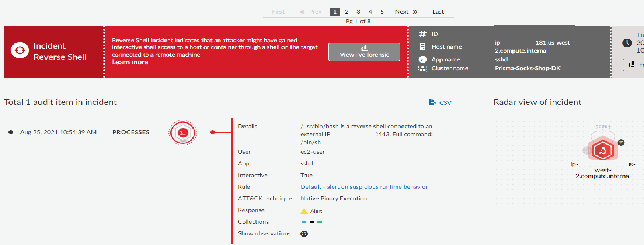
Task: Click the Cluster name icon
Action: [422, 69]
